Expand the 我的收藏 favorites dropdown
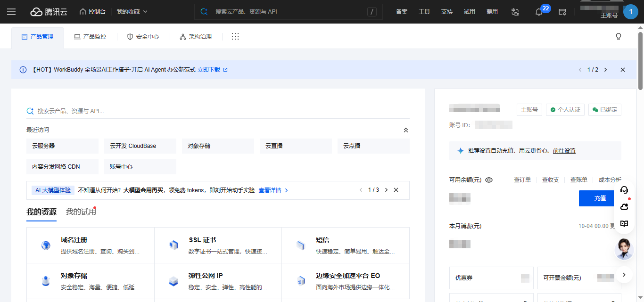Image resolution: width=644 pixels, height=302 pixels. click(132, 12)
